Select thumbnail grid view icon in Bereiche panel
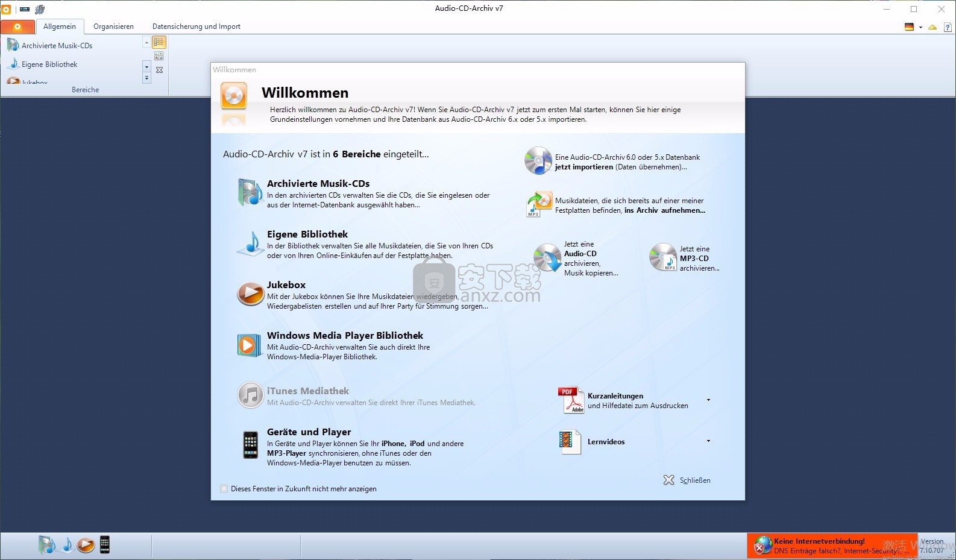 point(159,56)
